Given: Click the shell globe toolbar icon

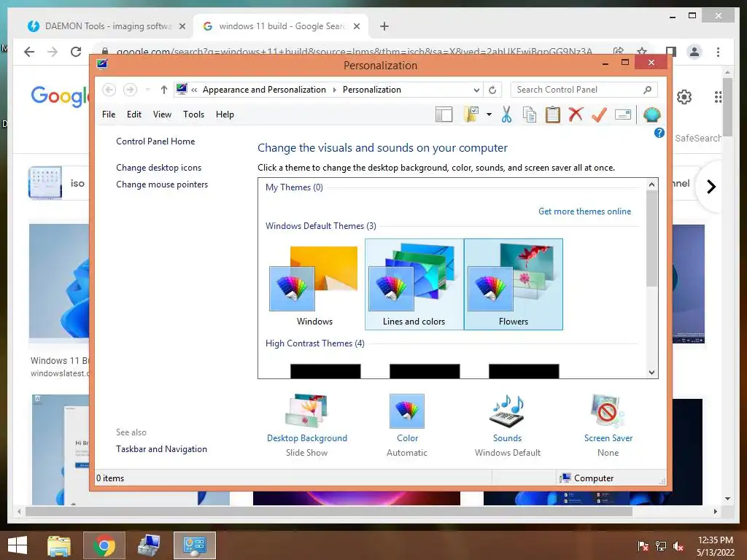Looking at the screenshot, I should click(x=651, y=114).
